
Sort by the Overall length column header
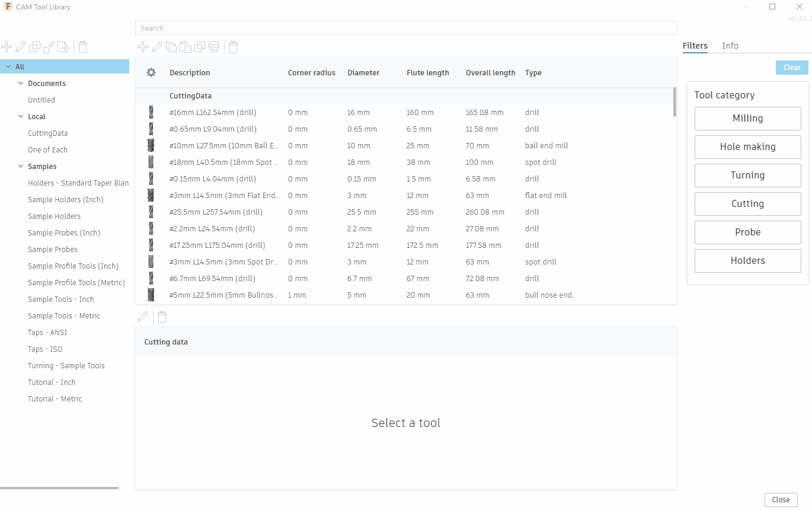(491, 73)
